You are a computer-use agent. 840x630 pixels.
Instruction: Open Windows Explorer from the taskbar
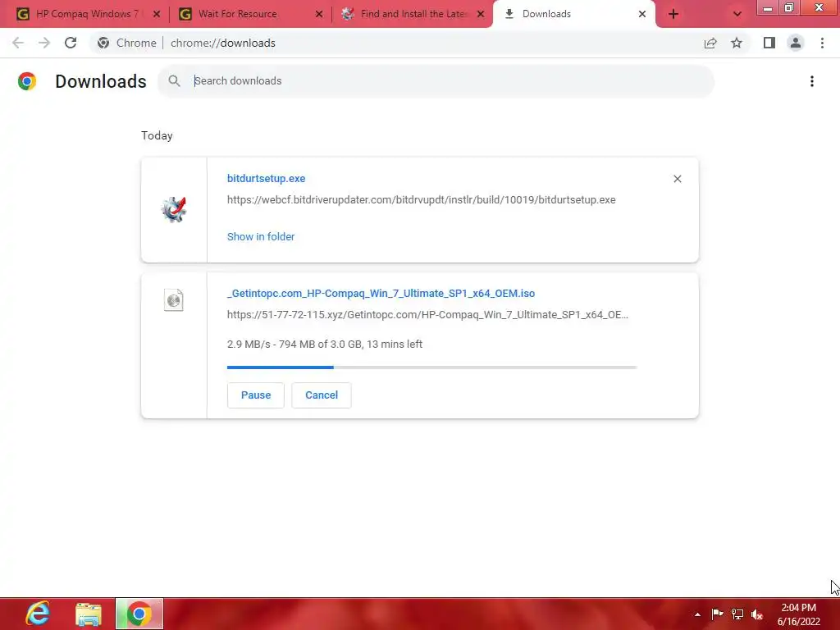tap(89, 614)
